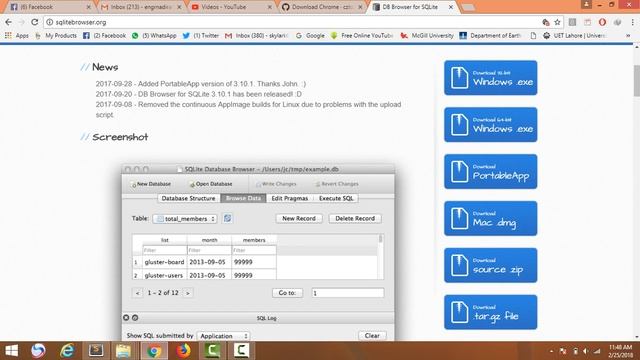Click the 2017-09-08 AppImage builds news line
The width and height of the screenshot is (640, 360).
[248, 109]
